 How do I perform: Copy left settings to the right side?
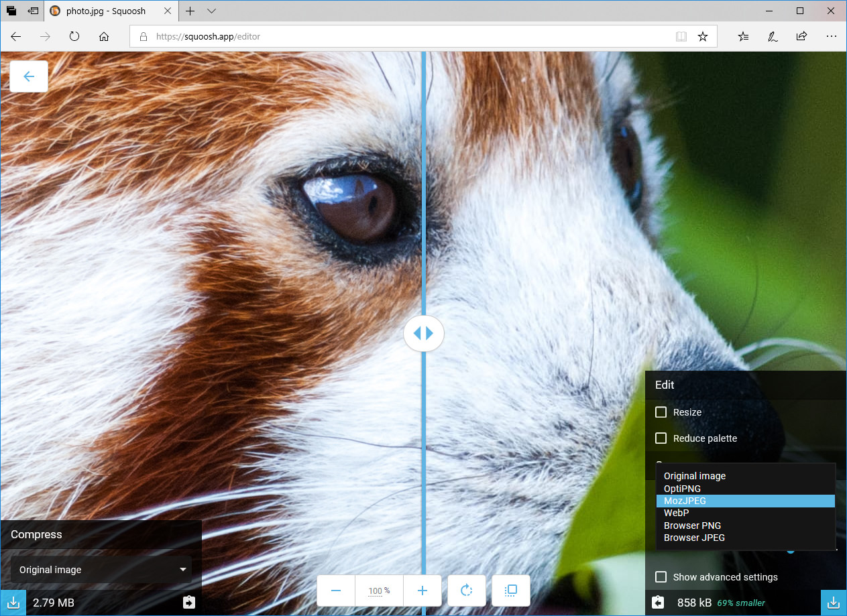click(188, 603)
